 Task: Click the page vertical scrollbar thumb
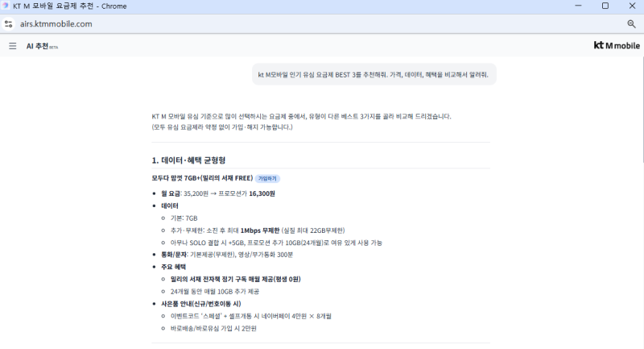tap(642, 111)
